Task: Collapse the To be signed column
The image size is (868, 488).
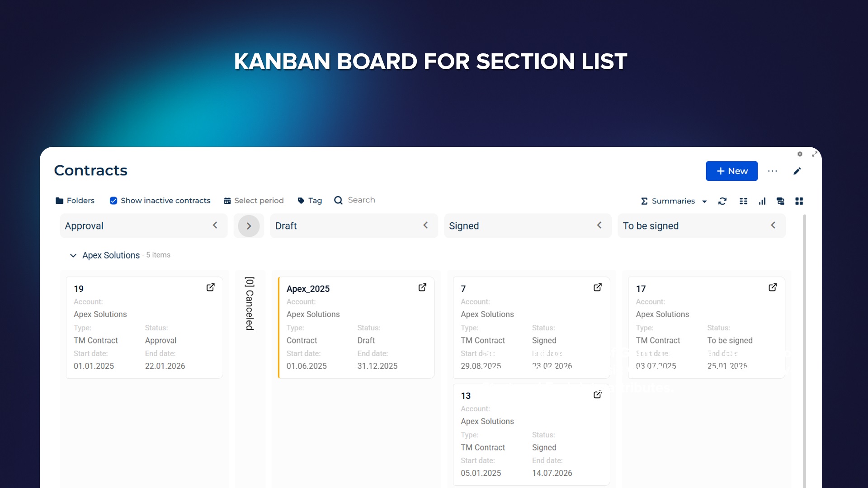Action: 773,225
